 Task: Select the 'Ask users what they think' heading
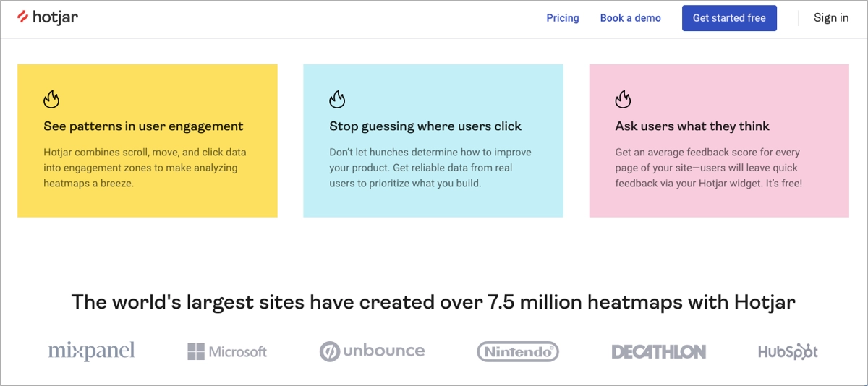tap(692, 126)
